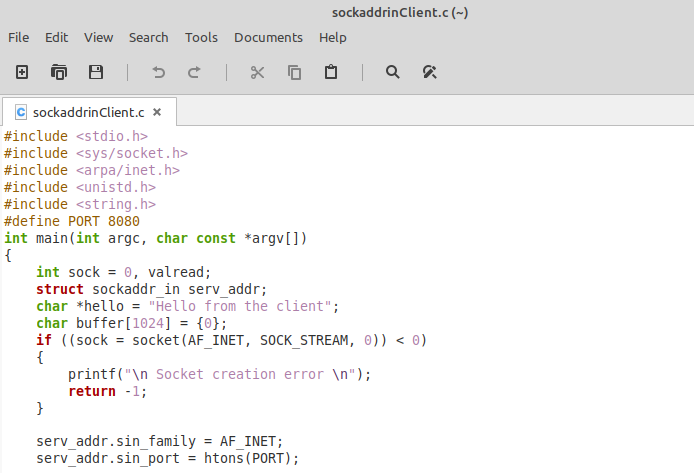Save the file with the floppy disk icon
Image resolution: width=694 pixels, height=473 pixels.
pyautogui.click(x=96, y=72)
